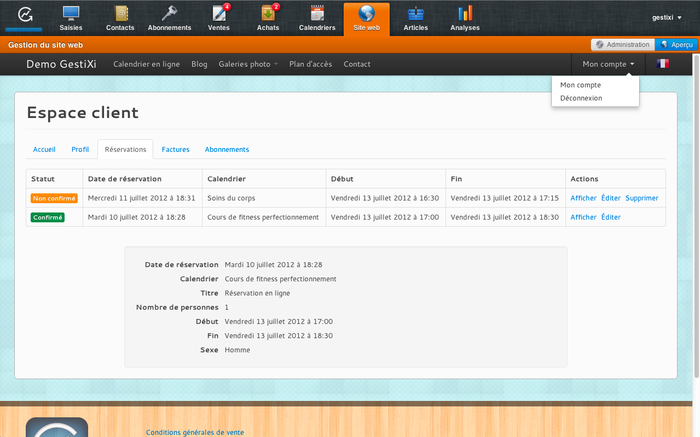700x437 pixels.
Task: Open the Analyses chart icon
Action: click(464, 15)
